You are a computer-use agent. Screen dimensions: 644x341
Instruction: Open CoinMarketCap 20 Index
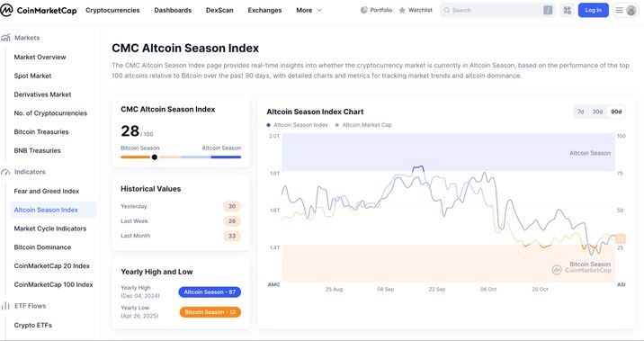click(x=52, y=266)
